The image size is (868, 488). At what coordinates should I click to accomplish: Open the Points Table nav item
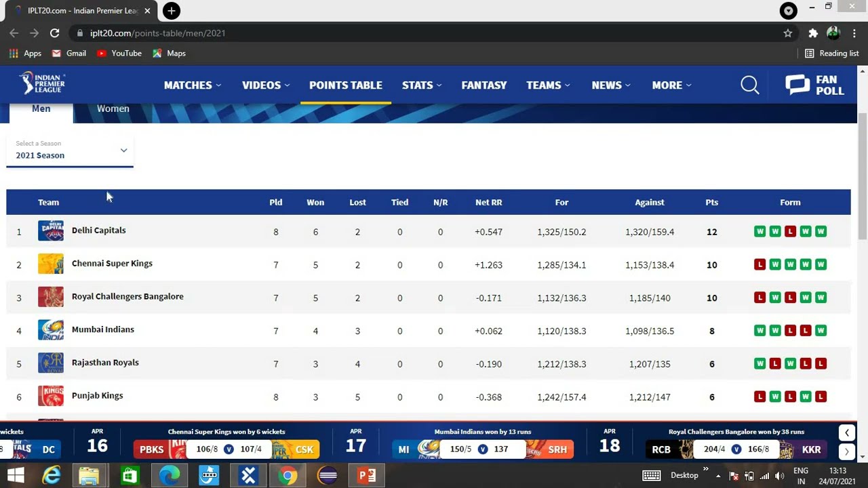[346, 85]
